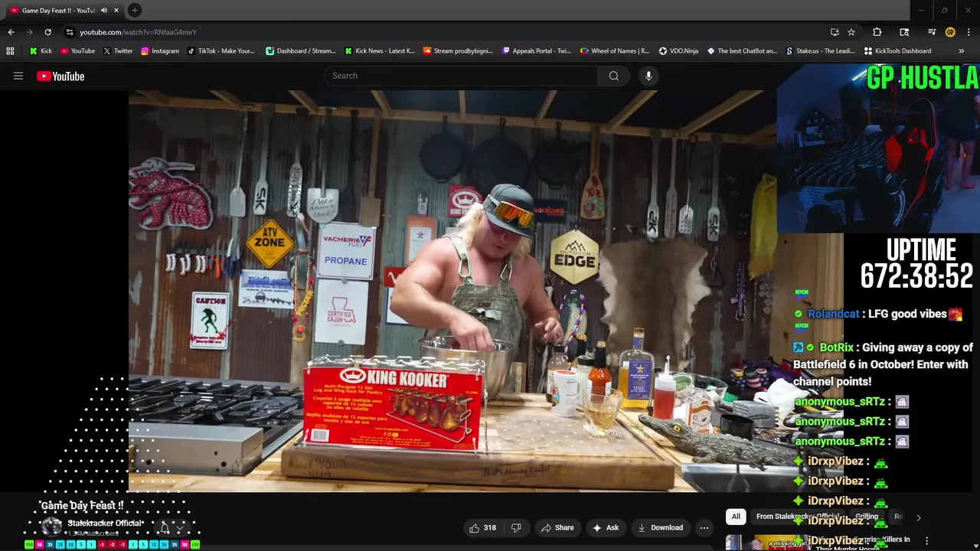
Task: Open the YouTube guide hamburger menu
Action: (18, 76)
